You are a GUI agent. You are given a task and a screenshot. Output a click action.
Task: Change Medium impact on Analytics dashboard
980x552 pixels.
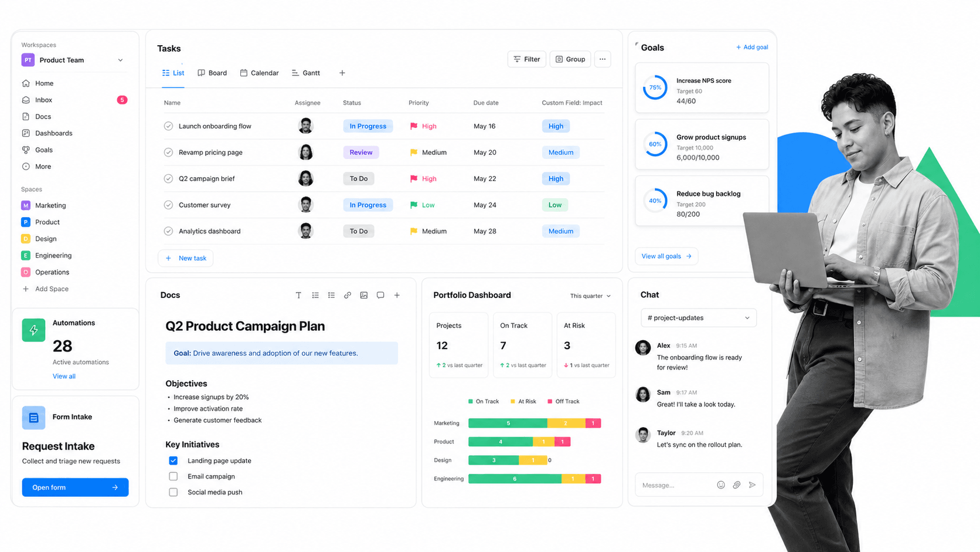tap(561, 231)
